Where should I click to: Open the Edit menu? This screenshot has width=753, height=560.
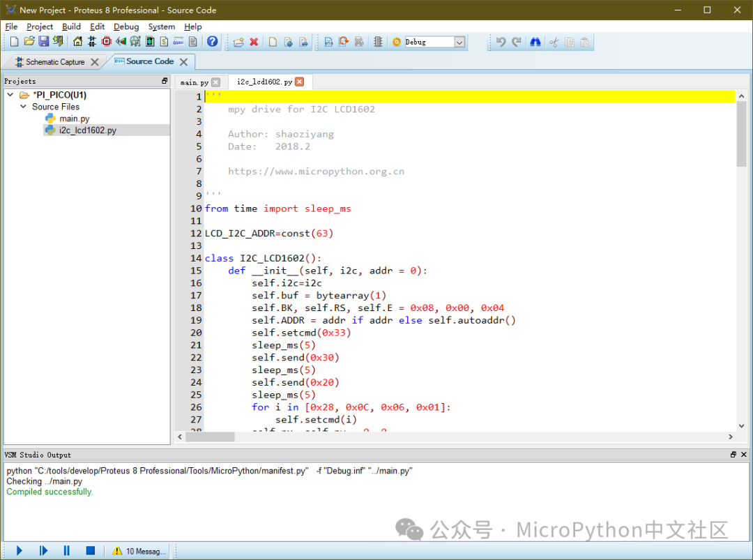point(97,27)
